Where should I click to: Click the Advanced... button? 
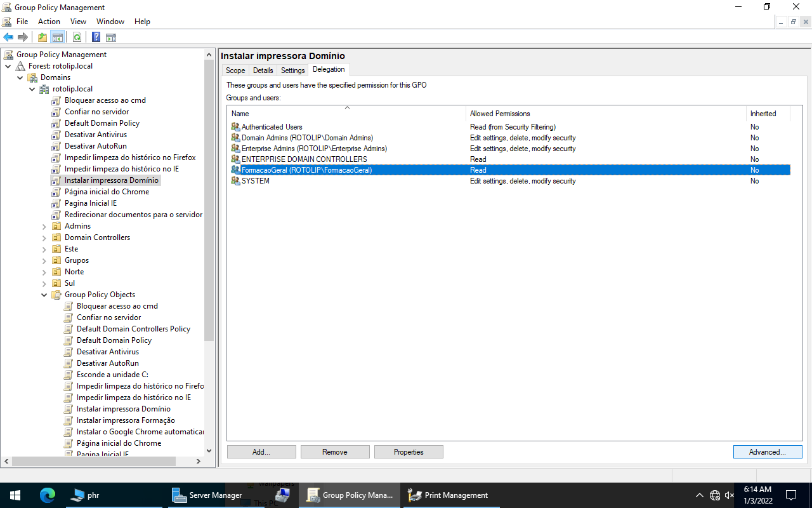pyautogui.click(x=767, y=452)
